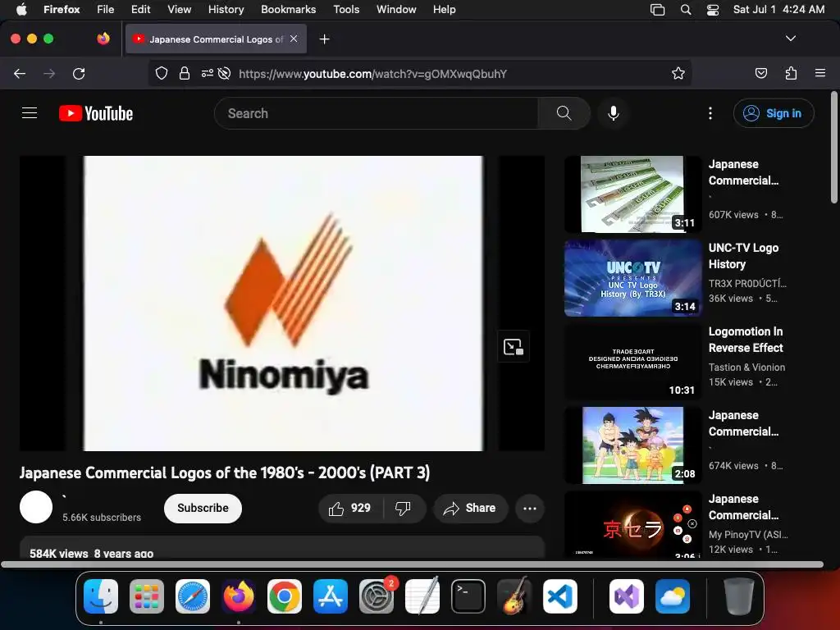Open UNC-TV Logo History video title
This screenshot has width=840, height=630.
tap(743, 256)
